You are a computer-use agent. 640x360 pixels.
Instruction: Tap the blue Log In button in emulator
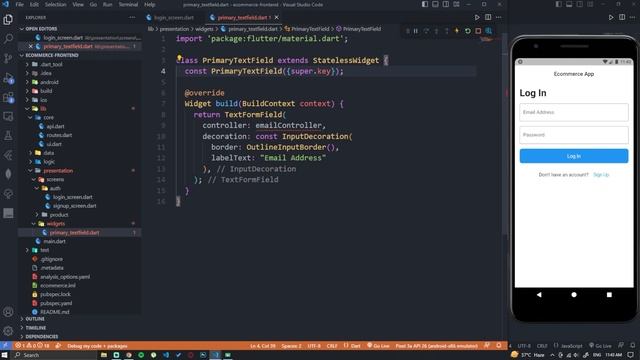click(x=573, y=156)
